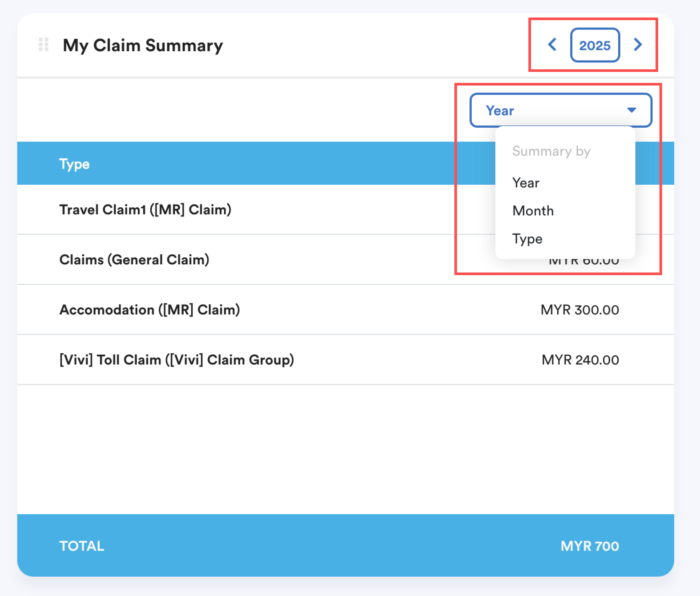Click the MYR 700 total value
This screenshot has width=700, height=596.
point(590,546)
